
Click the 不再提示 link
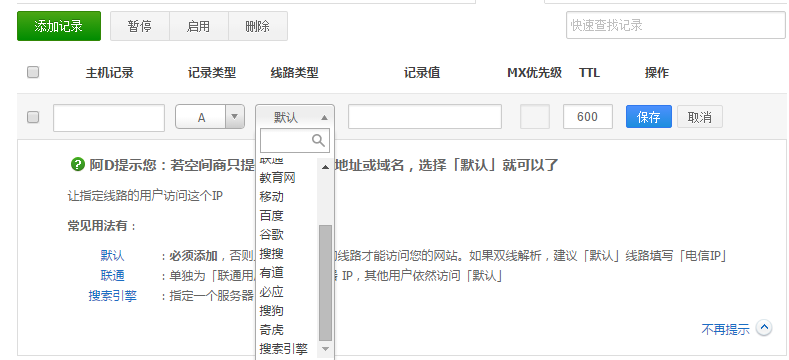tap(725, 329)
